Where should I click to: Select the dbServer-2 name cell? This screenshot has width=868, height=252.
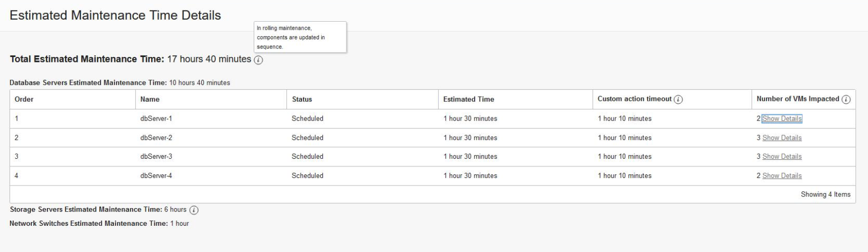(x=156, y=138)
